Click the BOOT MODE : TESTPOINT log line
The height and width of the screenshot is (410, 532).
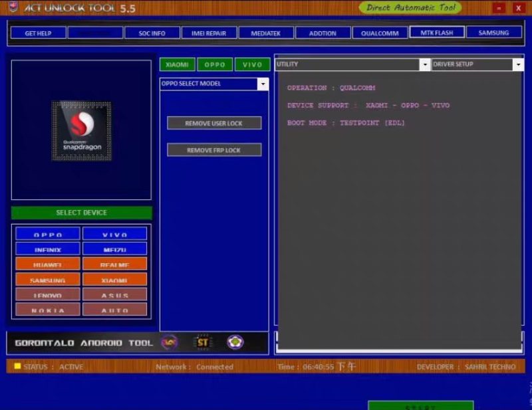click(x=346, y=123)
